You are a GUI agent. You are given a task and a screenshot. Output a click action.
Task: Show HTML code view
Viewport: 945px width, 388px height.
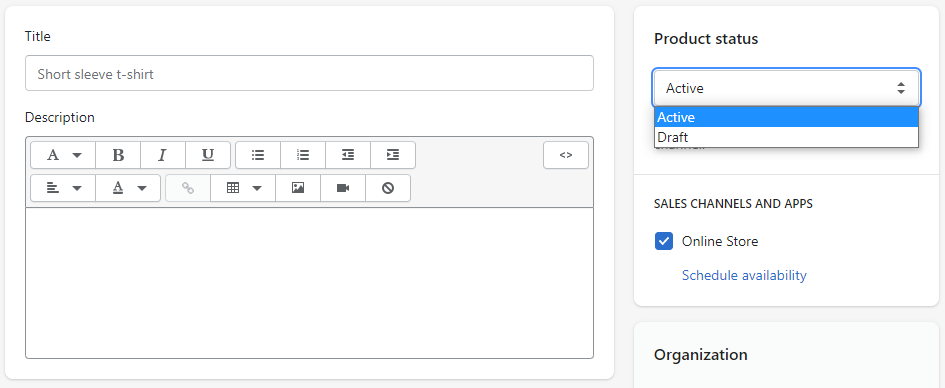(565, 155)
